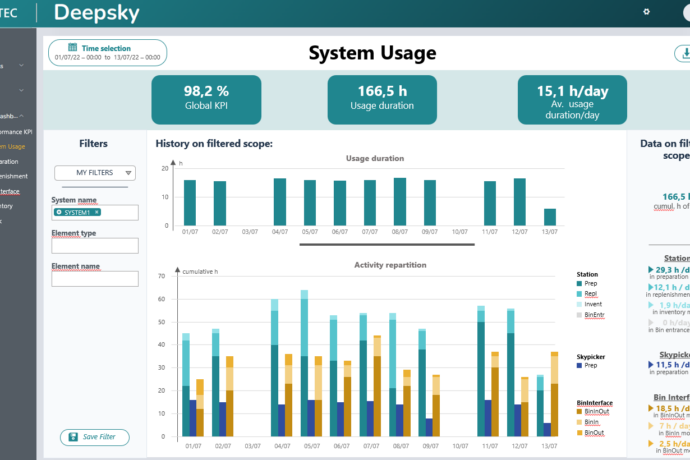
Task: Click the Bin Interface heading in right panel
Action: 672,397
